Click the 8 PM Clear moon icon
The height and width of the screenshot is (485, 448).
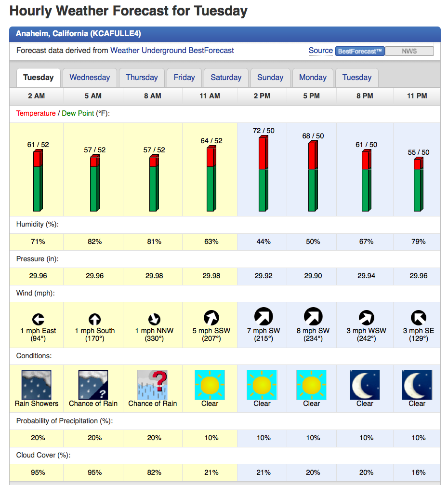coord(365,385)
